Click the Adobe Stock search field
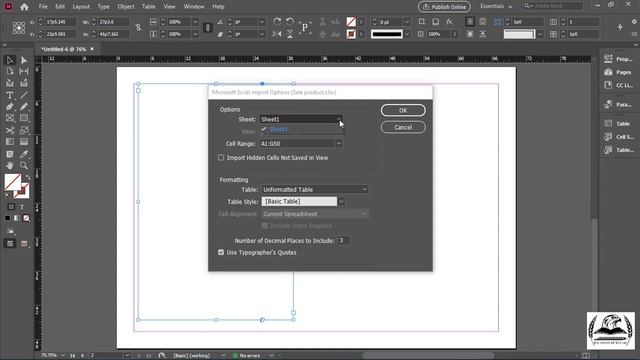The height and width of the screenshot is (360, 640). pos(553,6)
